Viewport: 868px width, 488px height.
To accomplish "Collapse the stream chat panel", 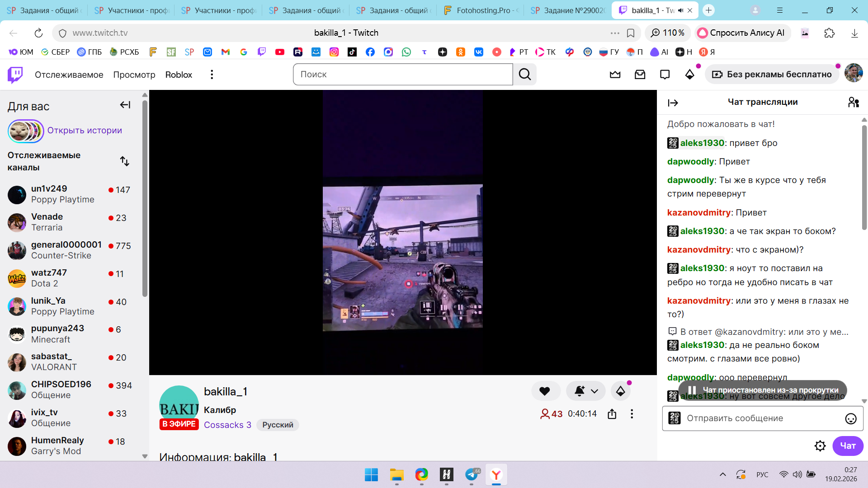I will point(673,103).
